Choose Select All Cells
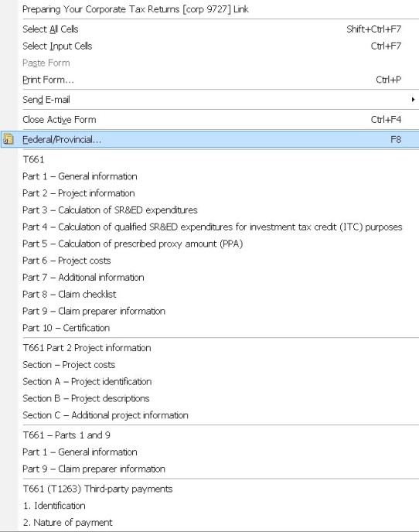The width and height of the screenshot is (419, 532). 209,29
